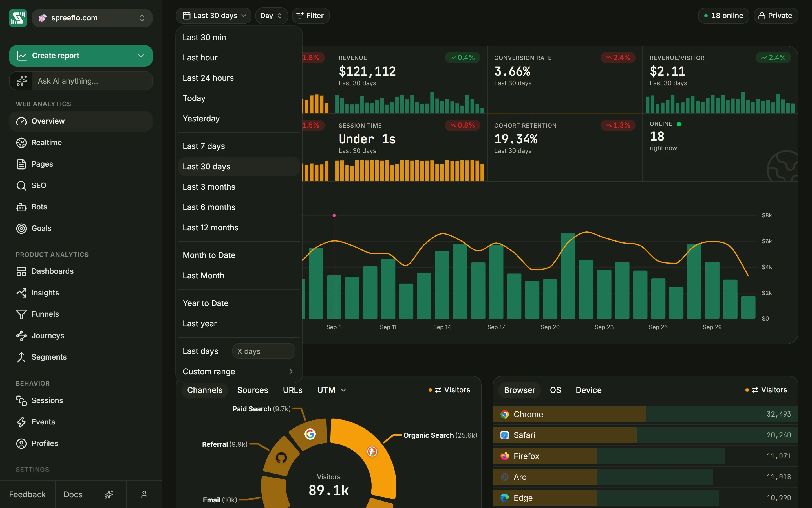
Task: Select Month to Date option
Action: pyautogui.click(x=239, y=255)
